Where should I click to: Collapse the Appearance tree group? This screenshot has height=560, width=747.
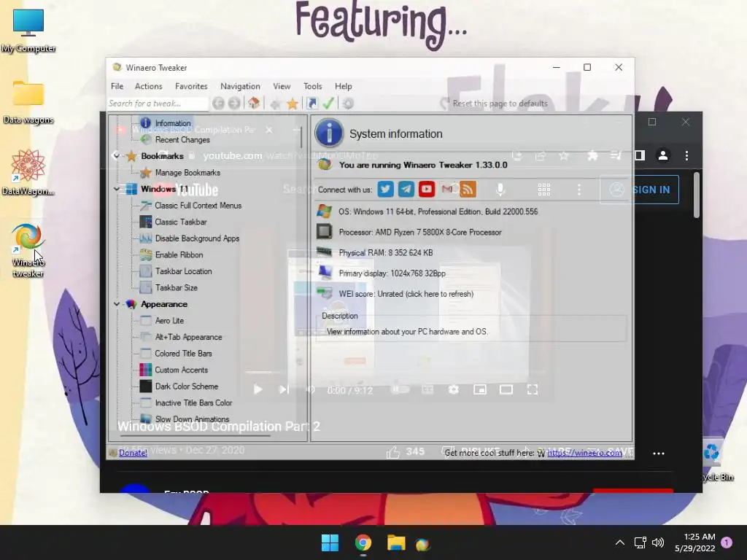point(116,304)
